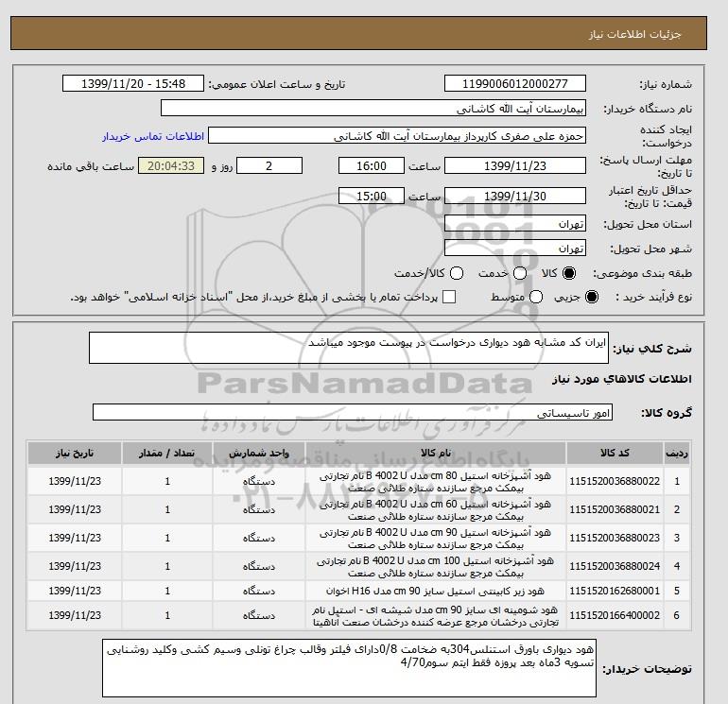
Task: Click the توضیحات خریدار text box
Action: click(349, 668)
